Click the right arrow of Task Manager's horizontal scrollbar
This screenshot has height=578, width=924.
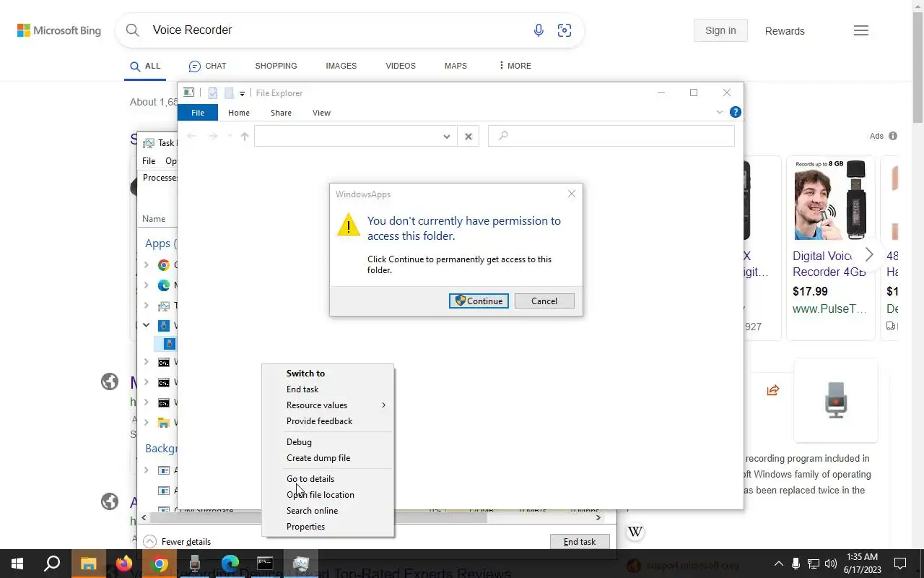pyautogui.click(x=598, y=517)
